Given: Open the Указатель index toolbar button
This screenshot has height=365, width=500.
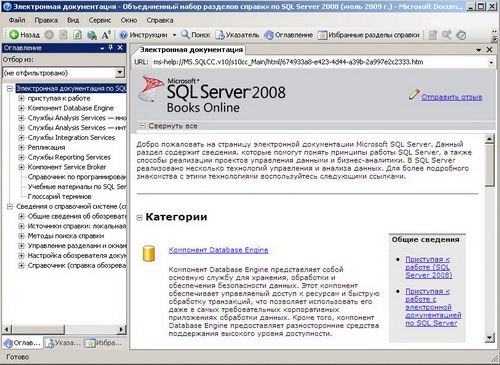Looking at the screenshot, I should coord(237,35).
